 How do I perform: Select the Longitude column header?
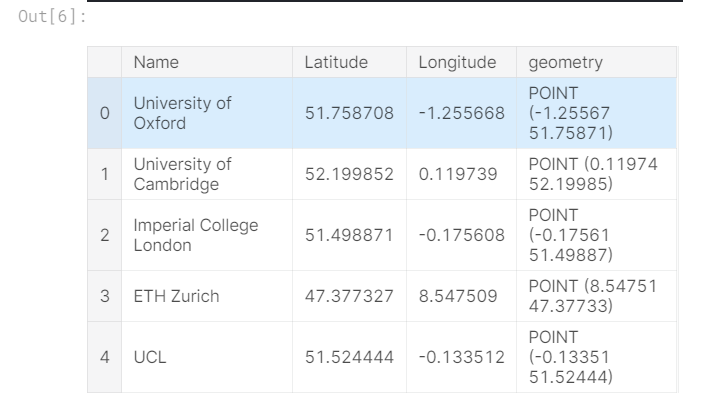(x=457, y=62)
